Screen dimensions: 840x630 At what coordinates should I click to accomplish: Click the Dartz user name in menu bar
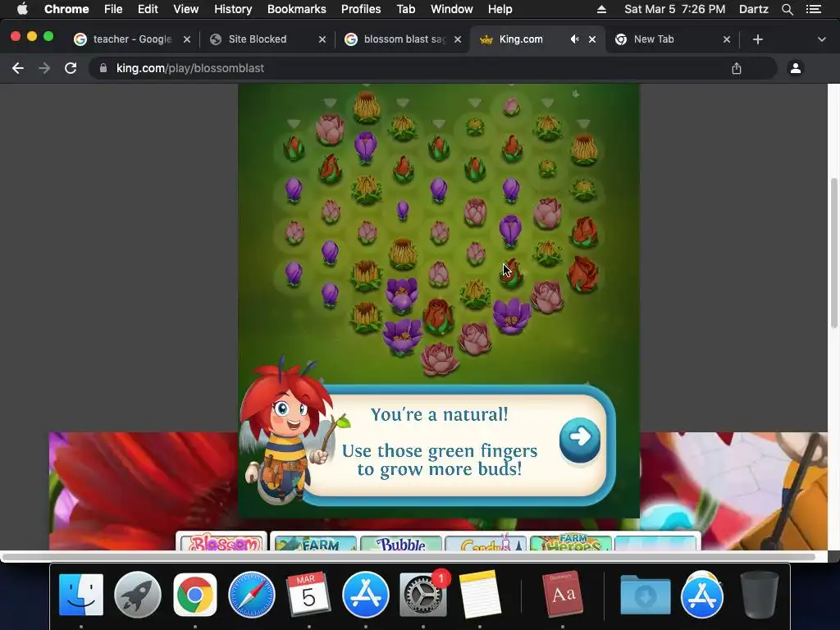pos(754,9)
